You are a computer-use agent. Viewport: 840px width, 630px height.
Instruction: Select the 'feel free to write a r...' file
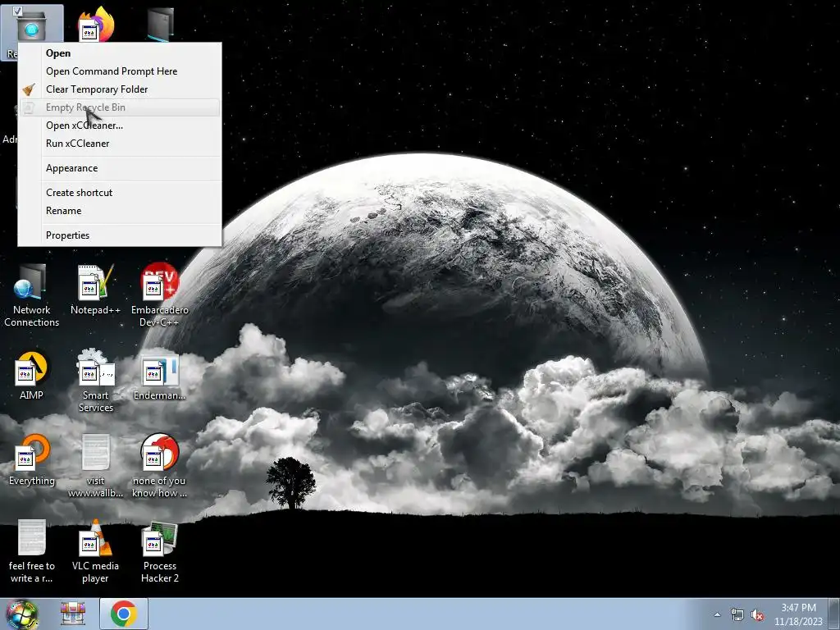tap(32, 552)
